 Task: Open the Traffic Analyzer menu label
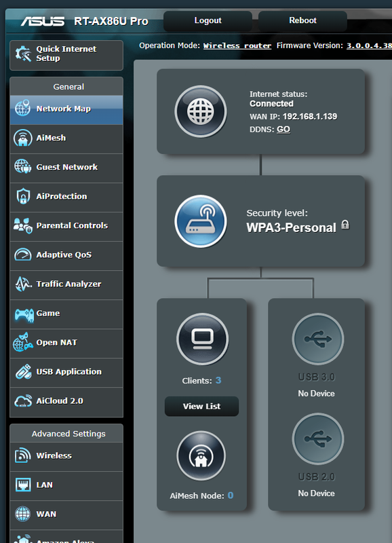tap(69, 284)
